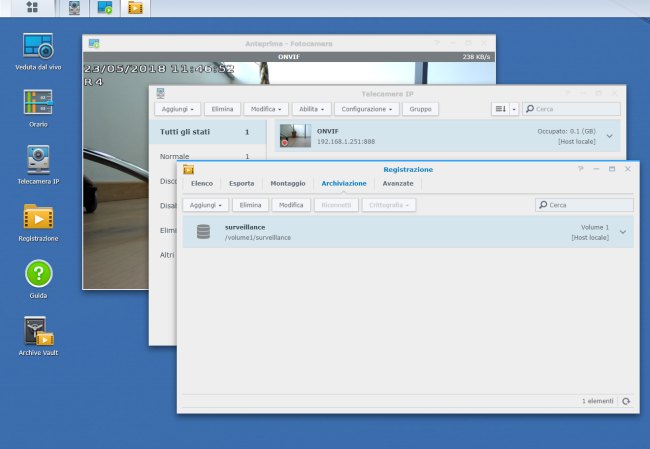This screenshot has width=650, height=449.
Task: Switch to the Elenco tab
Action: pyautogui.click(x=202, y=184)
